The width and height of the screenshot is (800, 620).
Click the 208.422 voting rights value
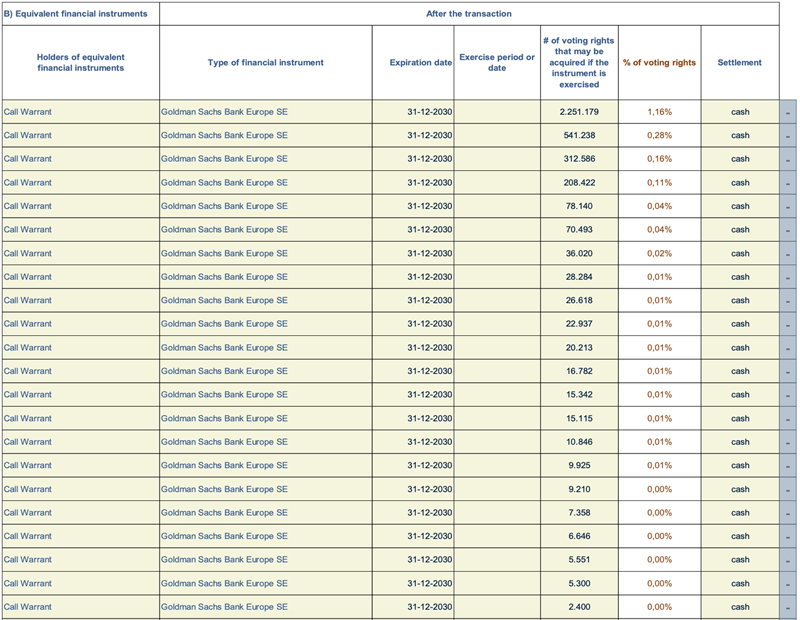pyautogui.click(x=579, y=183)
